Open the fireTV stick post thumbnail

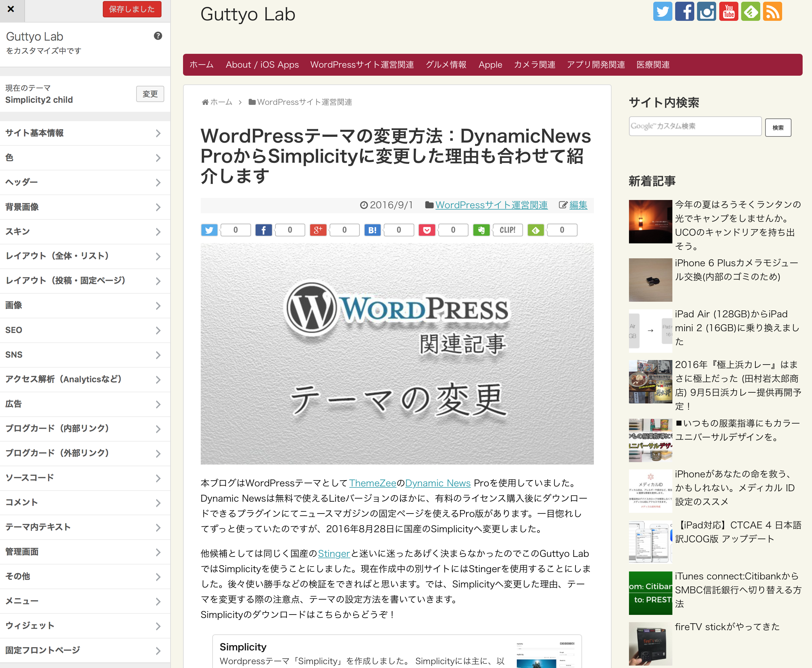651,644
